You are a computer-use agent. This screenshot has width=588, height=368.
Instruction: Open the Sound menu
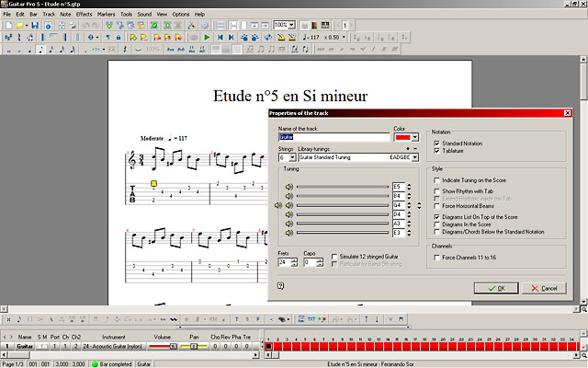pos(144,15)
